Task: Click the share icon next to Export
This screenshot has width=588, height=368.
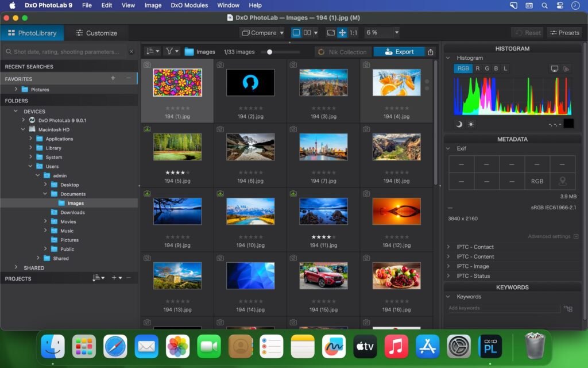Action: 430,52
